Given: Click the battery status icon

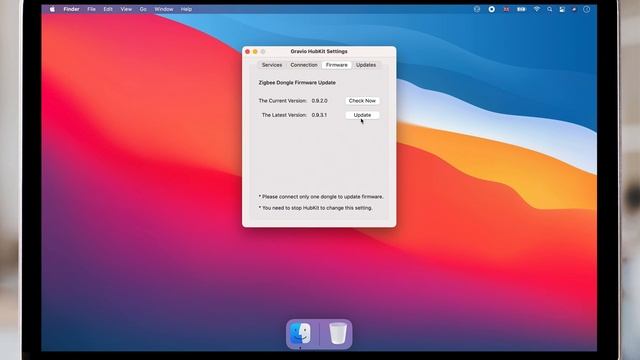Looking at the screenshot, I should pos(521,9).
